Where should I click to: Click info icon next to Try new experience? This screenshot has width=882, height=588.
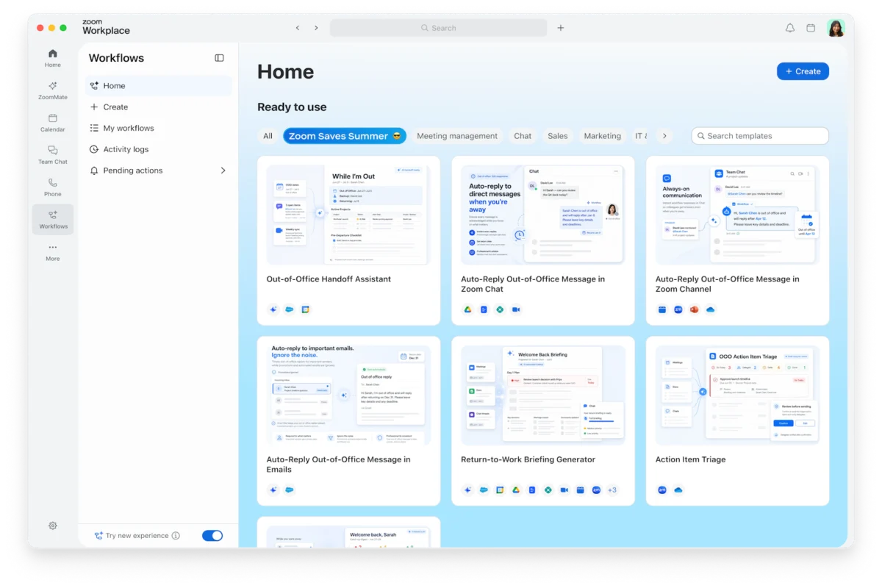[x=176, y=536]
